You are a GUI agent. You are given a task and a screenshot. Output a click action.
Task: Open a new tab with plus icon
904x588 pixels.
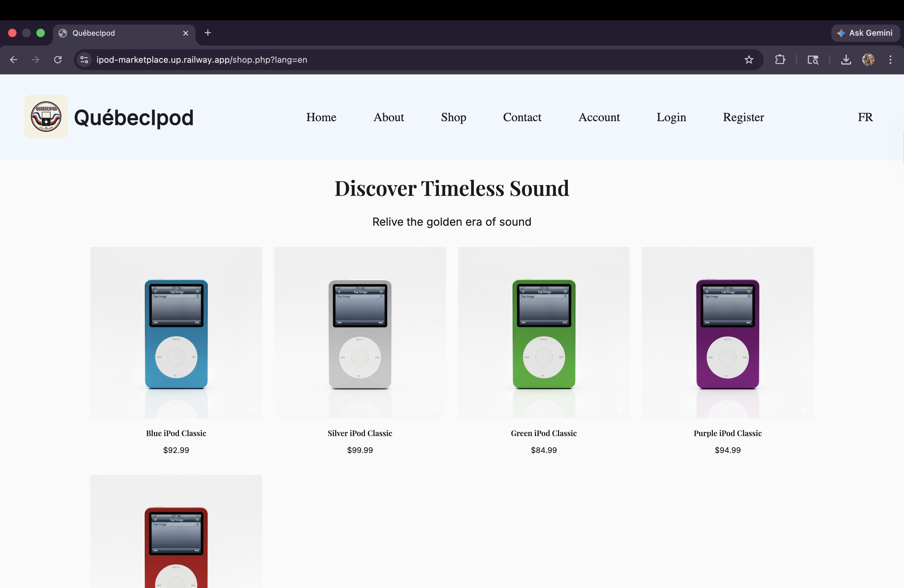207,33
